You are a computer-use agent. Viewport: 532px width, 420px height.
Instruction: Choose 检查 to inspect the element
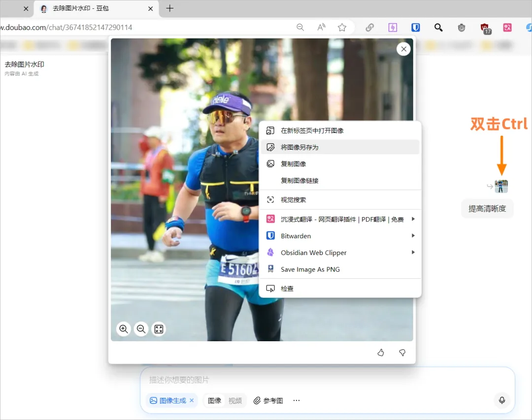pyautogui.click(x=340, y=289)
